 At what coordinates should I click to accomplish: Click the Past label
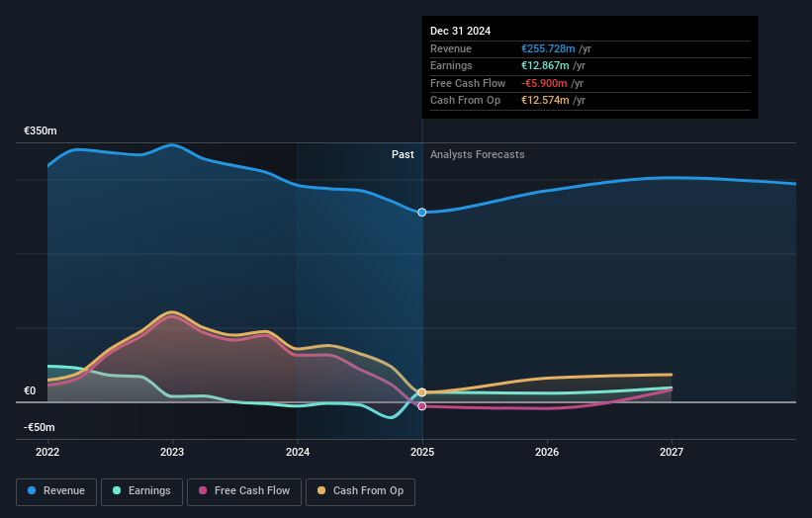pos(403,154)
